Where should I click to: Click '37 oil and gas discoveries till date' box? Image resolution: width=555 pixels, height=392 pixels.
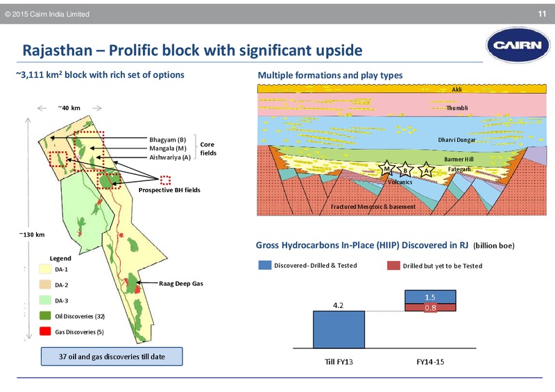pos(112,357)
